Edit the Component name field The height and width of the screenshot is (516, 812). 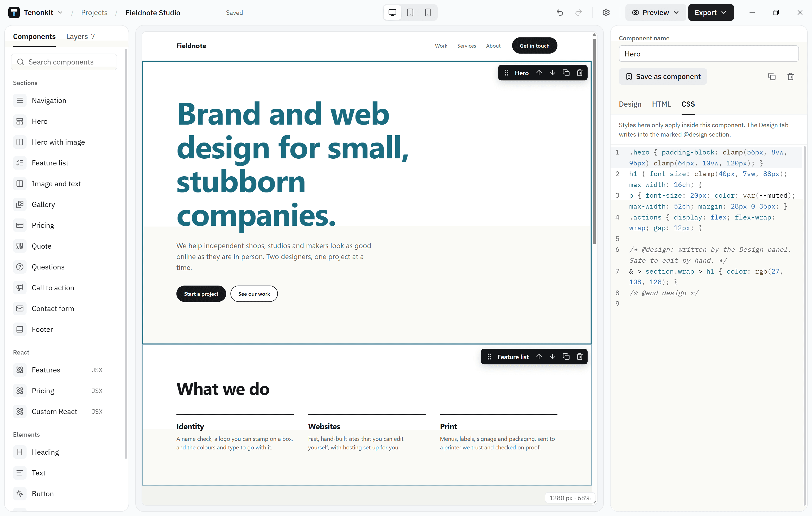(708, 54)
